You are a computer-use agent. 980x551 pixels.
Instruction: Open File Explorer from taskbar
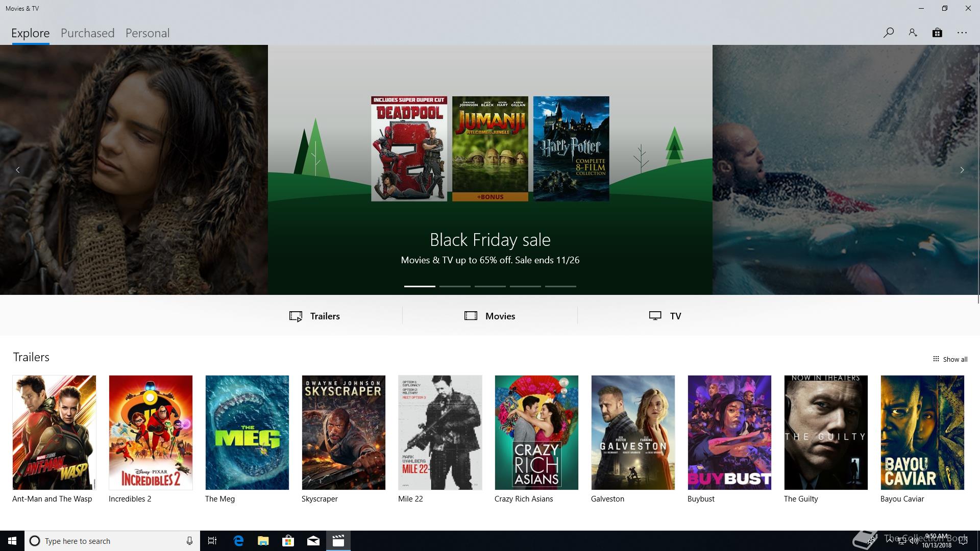(x=263, y=541)
